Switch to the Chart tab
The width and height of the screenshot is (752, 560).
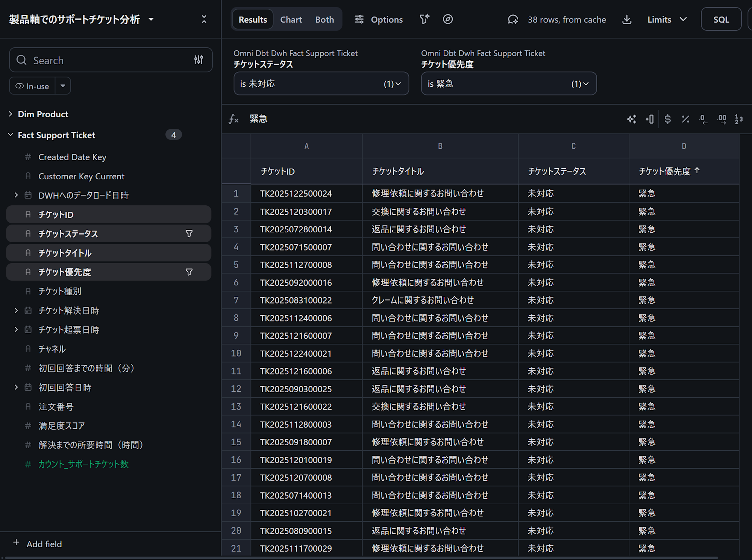[291, 20]
